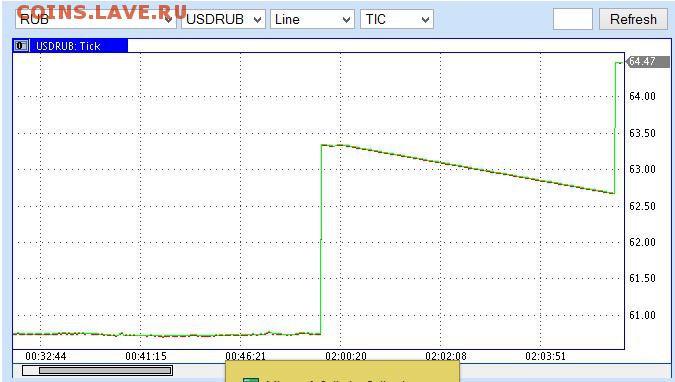This screenshot has width=675, height=382.
Task: Click the yellow popup panel at the bottom
Action: 342,372
